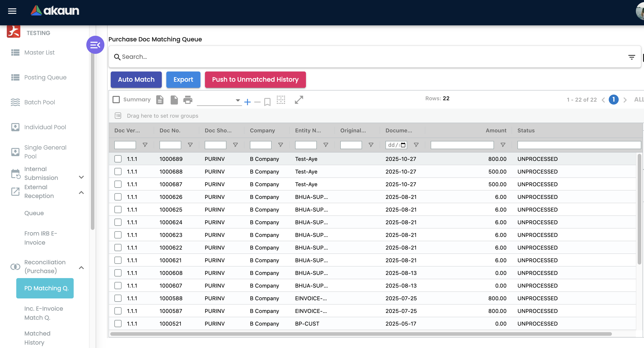Open the hamburger menu in header
This screenshot has width=644, height=348.
pos(12,11)
